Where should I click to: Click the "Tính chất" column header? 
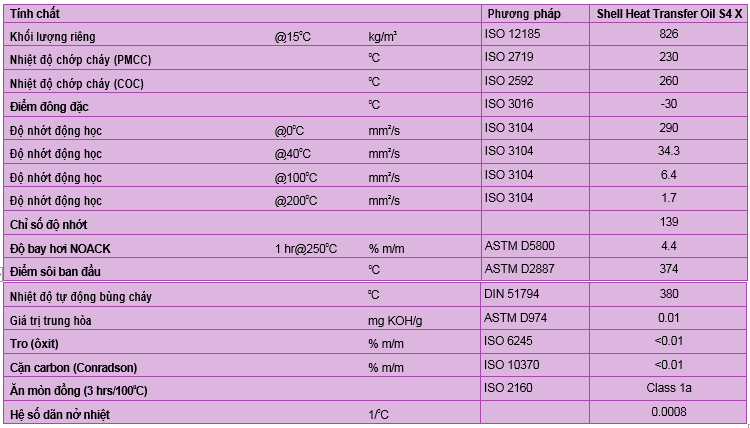(35, 14)
